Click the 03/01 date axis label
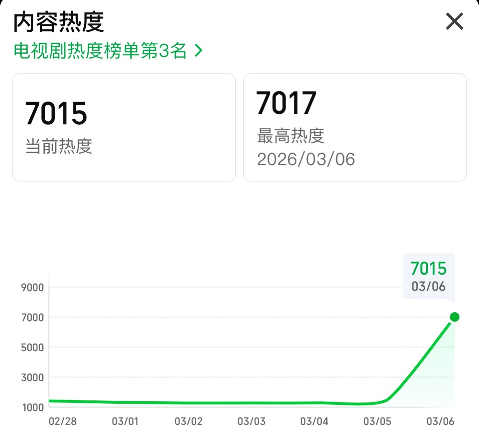This screenshot has width=479, height=448. pyautogui.click(x=125, y=422)
